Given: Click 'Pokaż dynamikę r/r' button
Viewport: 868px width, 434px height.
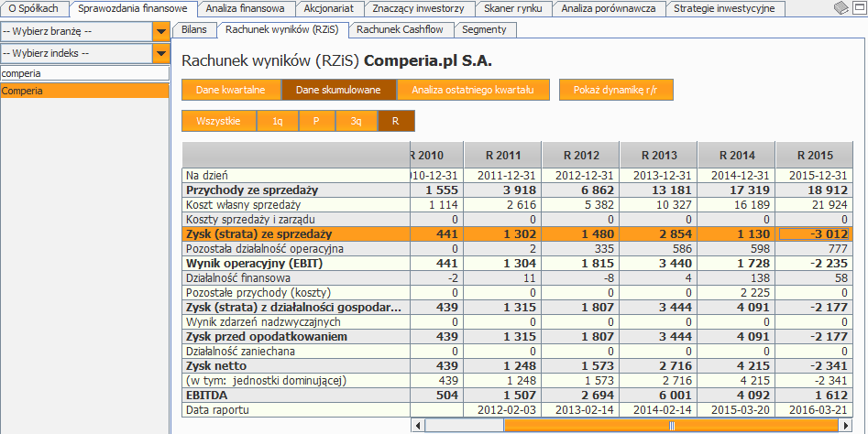Looking at the screenshot, I should [616, 90].
